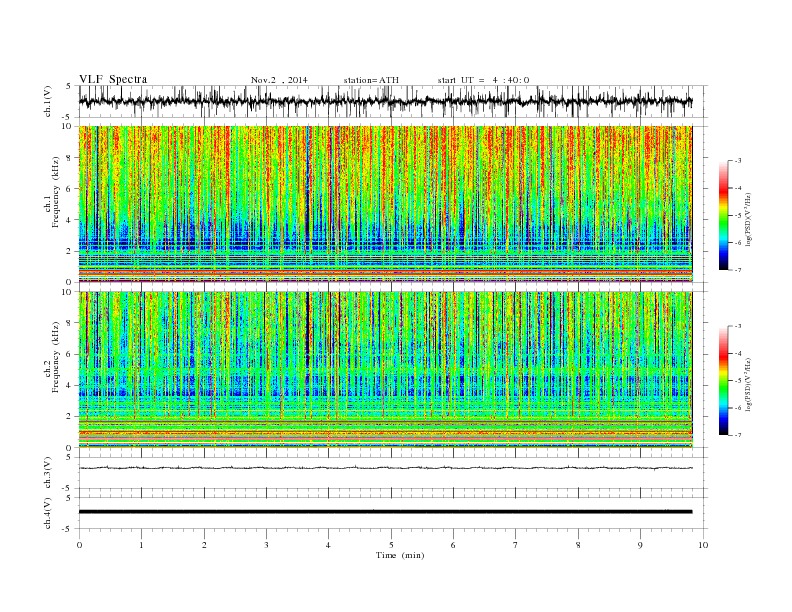
Task: Click the "4" kHz tick of ch.2 spectrogram
Action: coord(69,386)
